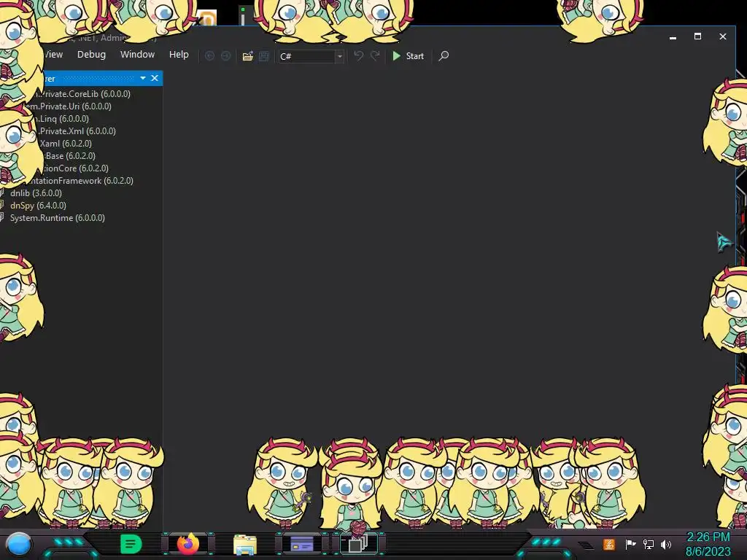Image resolution: width=747 pixels, height=560 pixels.
Task: Click the network tray icon
Action: [649, 544]
